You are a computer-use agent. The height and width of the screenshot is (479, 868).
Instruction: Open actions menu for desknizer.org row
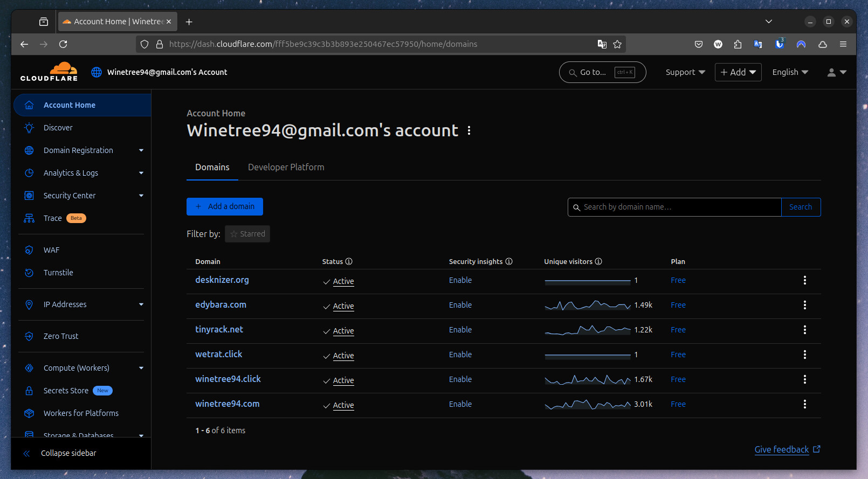coord(805,280)
